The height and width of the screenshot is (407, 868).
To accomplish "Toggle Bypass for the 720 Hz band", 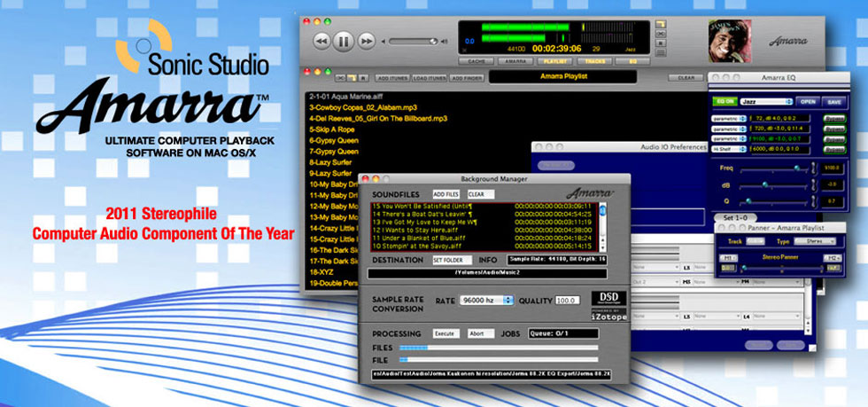I will (833, 128).
